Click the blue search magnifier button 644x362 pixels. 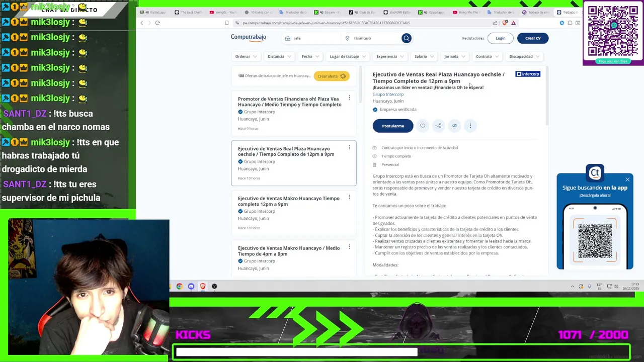click(x=407, y=38)
